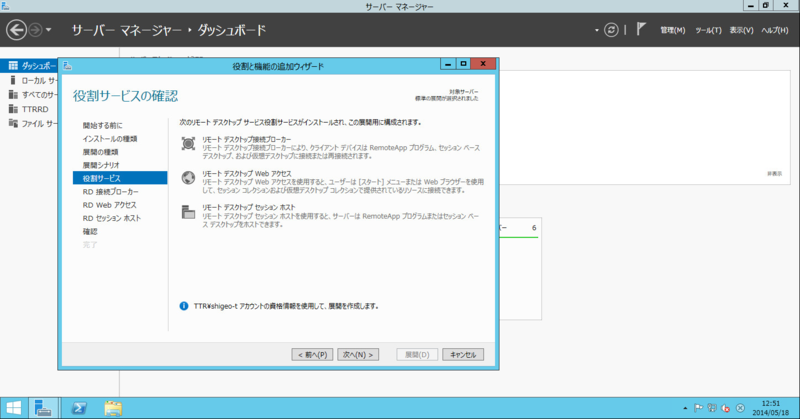The image size is (800, 419).
Task: Open PowerShell from the taskbar
Action: (79, 408)
